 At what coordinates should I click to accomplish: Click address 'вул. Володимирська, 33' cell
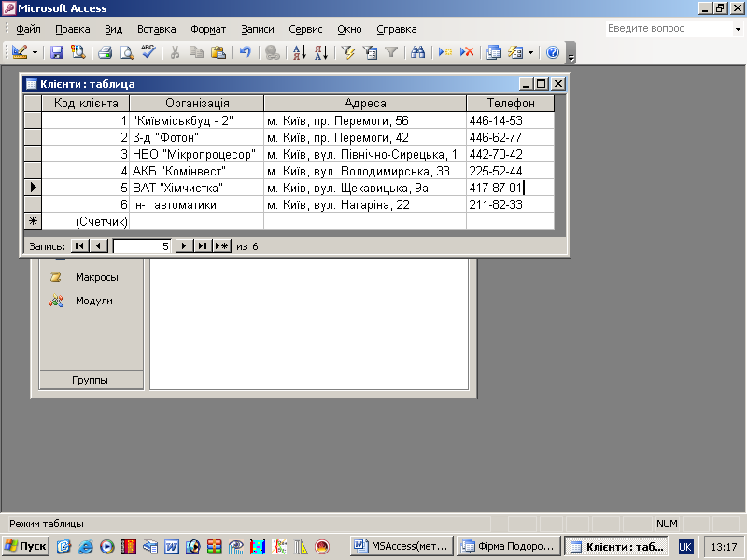click(365, 171)
